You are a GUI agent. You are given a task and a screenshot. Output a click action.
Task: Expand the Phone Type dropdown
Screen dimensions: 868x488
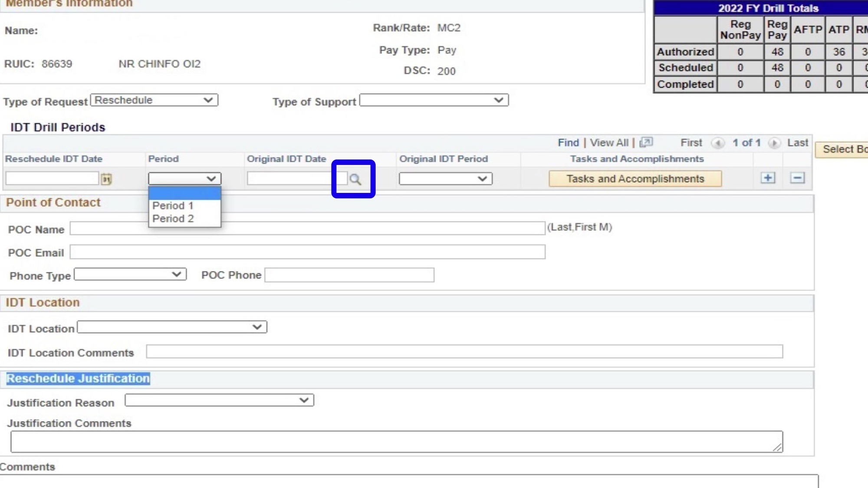pos(130,275)
